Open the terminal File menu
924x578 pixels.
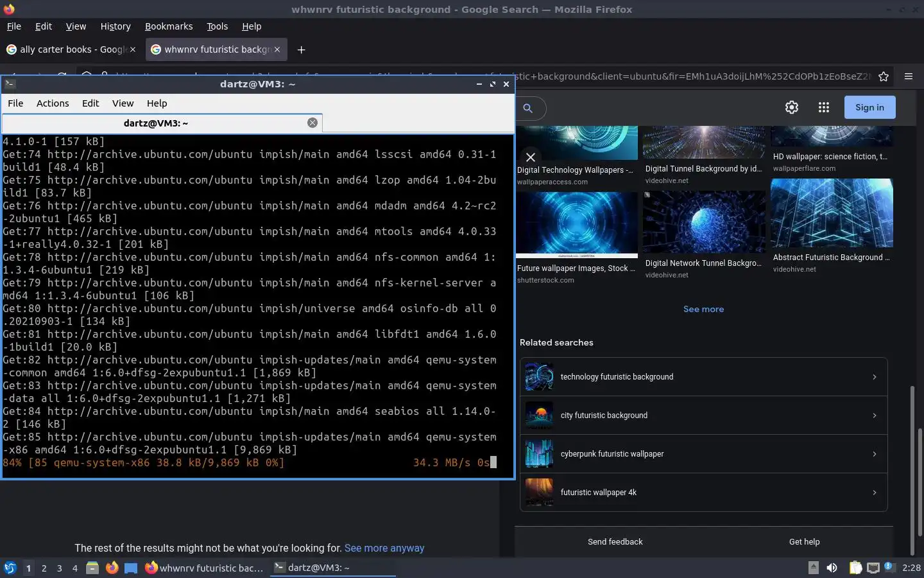[15, 103]
